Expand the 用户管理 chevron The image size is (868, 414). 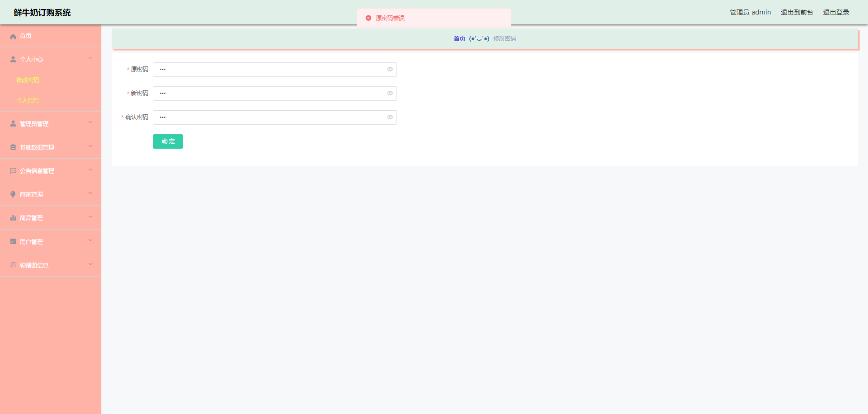click(x=90, y=240)
